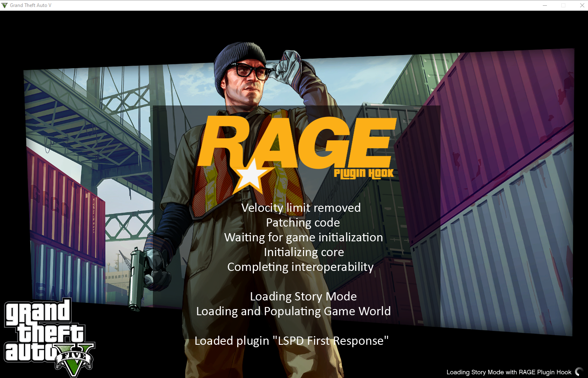The height and width of the screenshot is (378, 588).
Task: Select the "Completing interoperability" line
Action: 300,267
